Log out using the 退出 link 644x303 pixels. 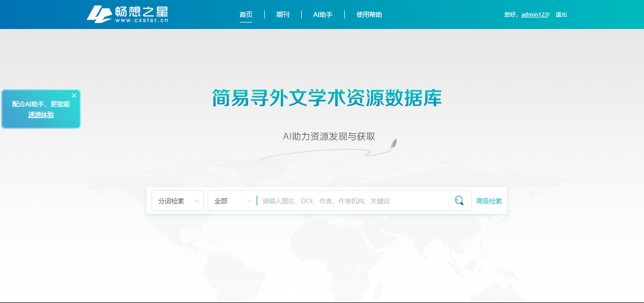coord(561,14)
